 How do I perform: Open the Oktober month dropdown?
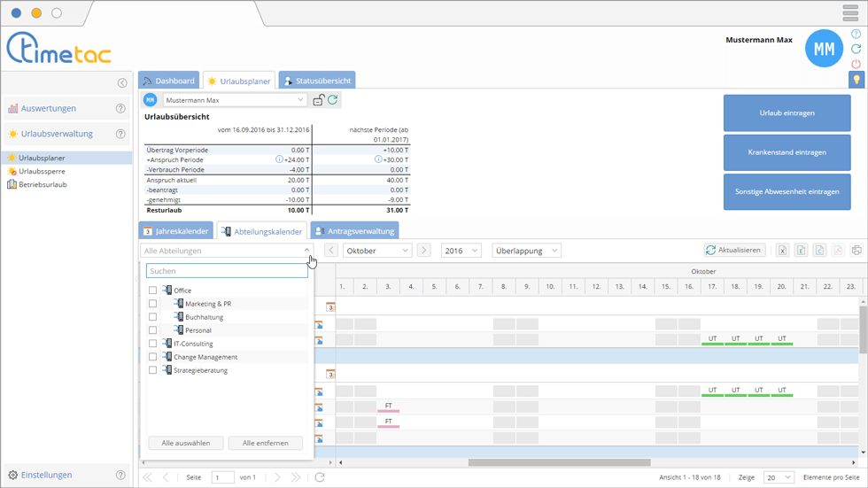pos(377,251)
